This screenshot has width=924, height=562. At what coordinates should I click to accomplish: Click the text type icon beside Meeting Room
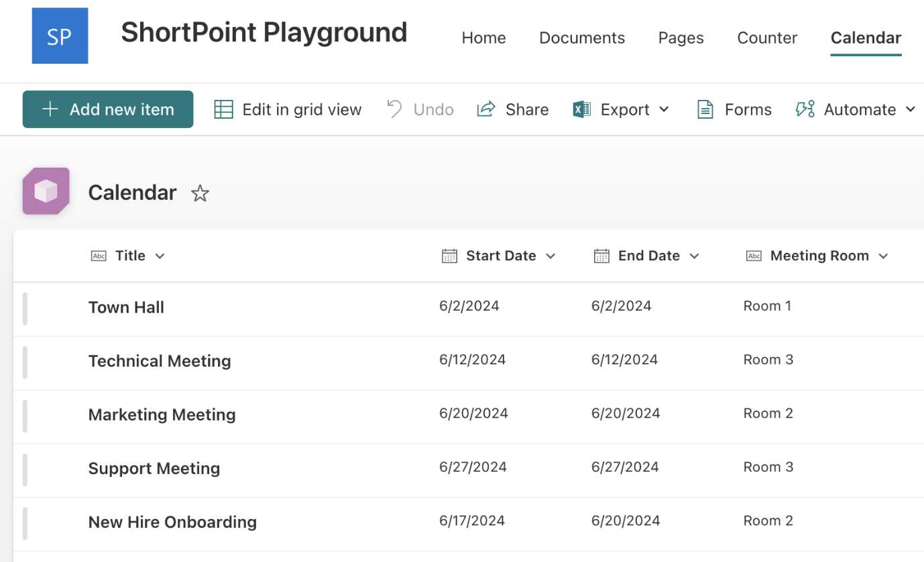coord(754,256)
